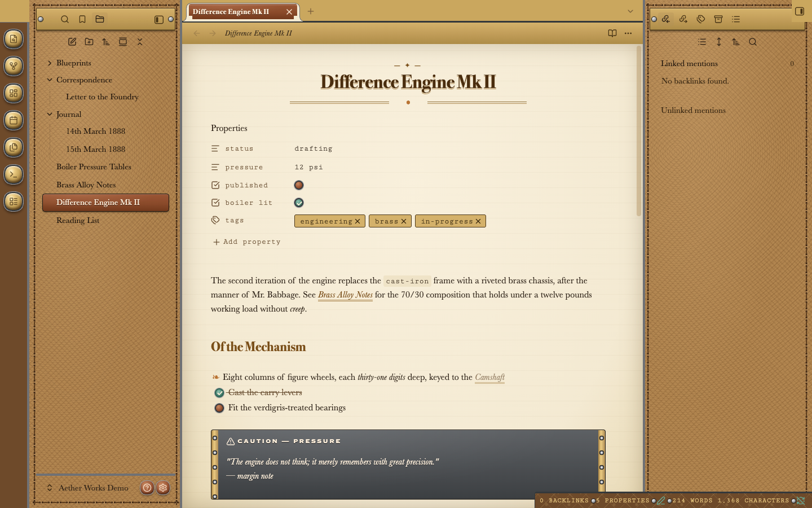Screen dimensions: 812x508
Task: Open graph view from the ribbon
Action: [14, 66]
